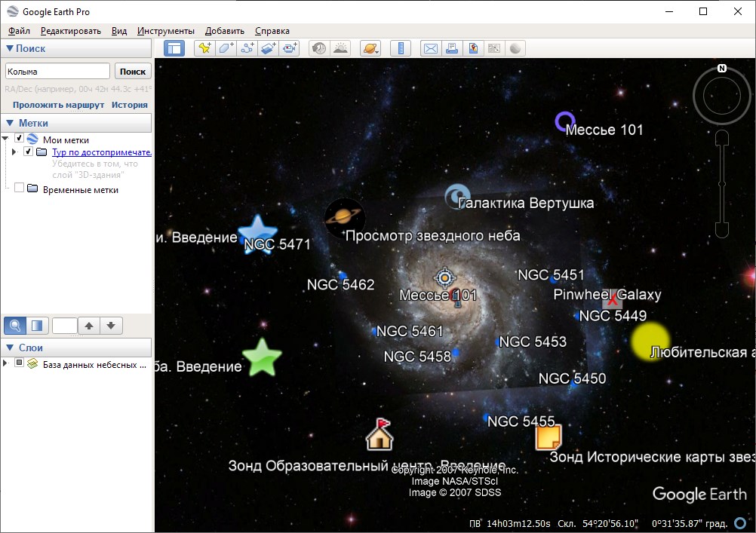
Task: Click the N compass ring control
Action: (x=722, y=96)
